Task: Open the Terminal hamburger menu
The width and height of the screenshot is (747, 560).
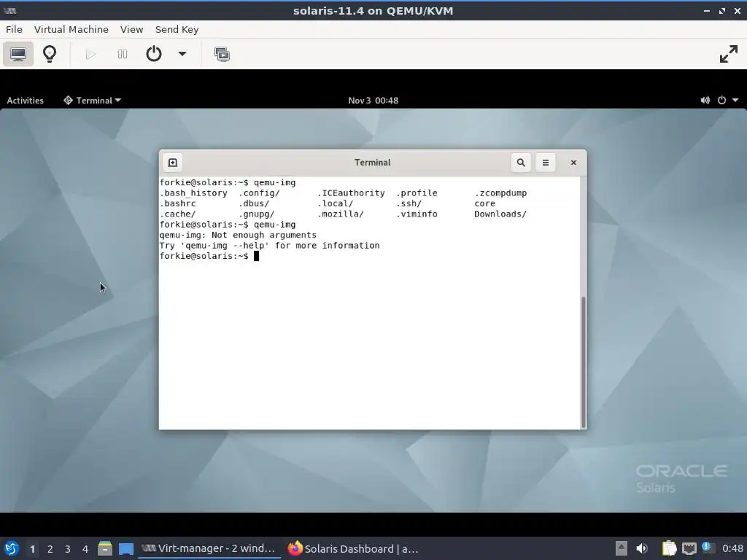Action: 546,163
